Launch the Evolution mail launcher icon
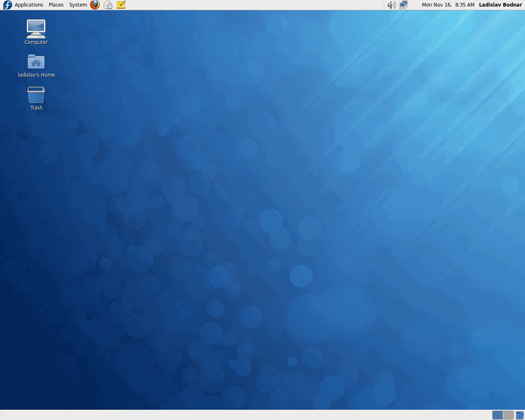 pyautogui.click(x=108, y=5)
